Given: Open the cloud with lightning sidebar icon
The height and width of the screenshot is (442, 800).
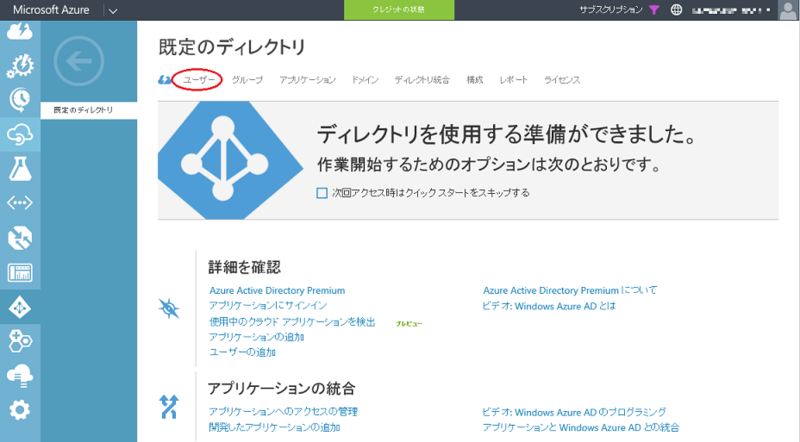Looking at the screenshot, I should pos(19,32).
